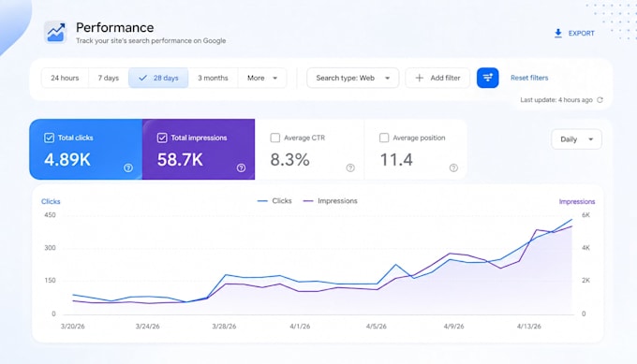Enable the Average CTR checkbox
The image size is (637, 364).
tap(275, 138)
